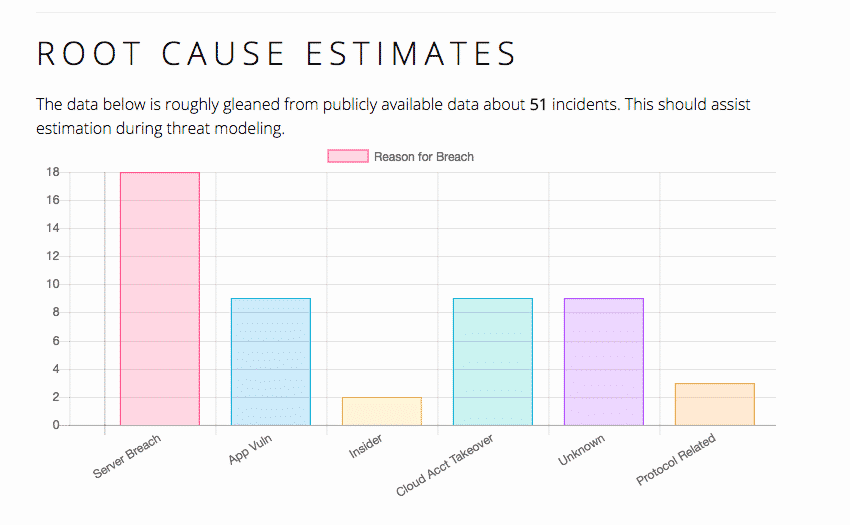
Task: Toggle the Reason for Breach legend label
Action: [x=423, y=157]
